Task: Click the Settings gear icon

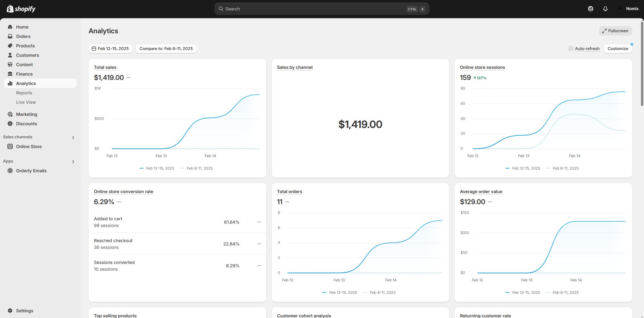Action: [x=10, y=311]
